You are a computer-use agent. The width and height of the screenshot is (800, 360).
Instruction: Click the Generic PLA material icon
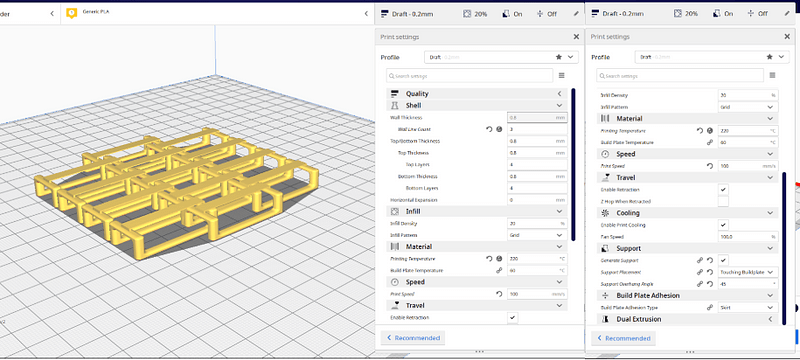click(x=72, y=13)
